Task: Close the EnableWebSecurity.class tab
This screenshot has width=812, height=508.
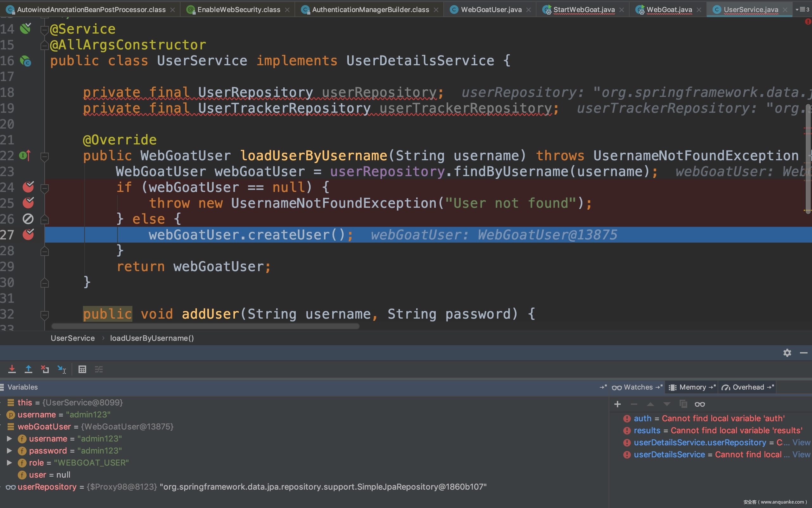Action: 287,10
